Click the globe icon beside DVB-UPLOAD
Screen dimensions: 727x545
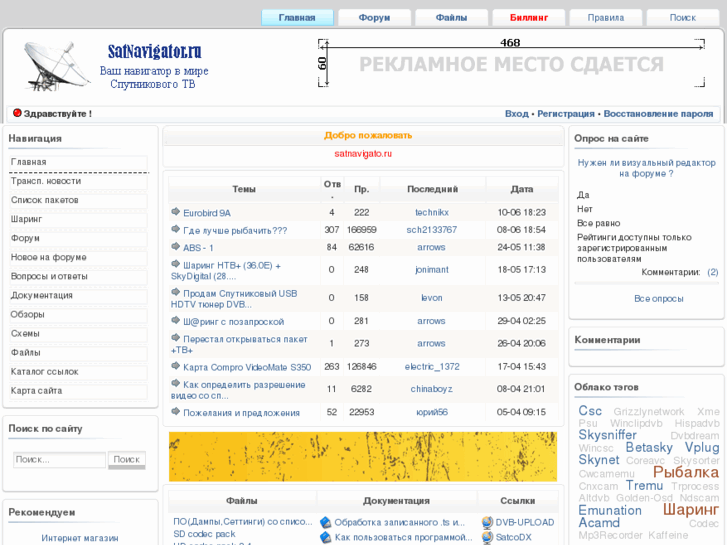click(x=487, y=523)
